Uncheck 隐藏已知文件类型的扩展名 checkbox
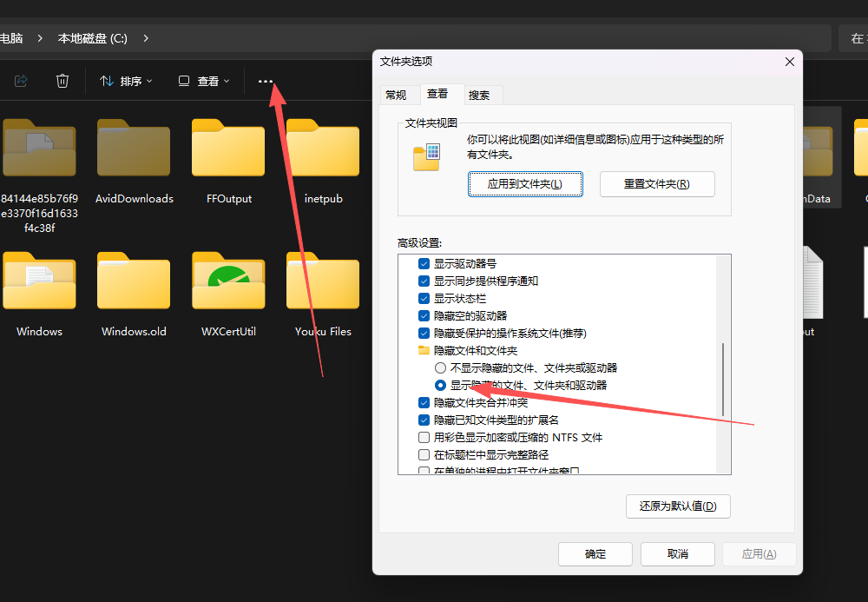 click(x=424, y=420)
